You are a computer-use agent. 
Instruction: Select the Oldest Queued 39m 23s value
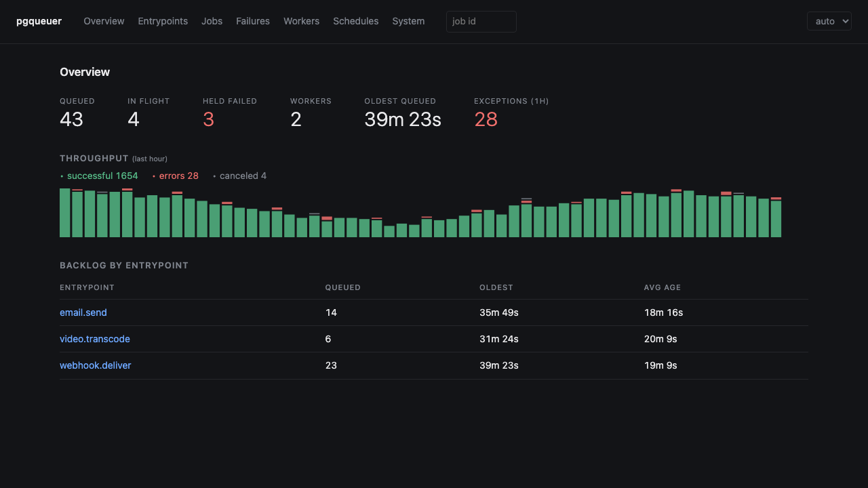403,119
